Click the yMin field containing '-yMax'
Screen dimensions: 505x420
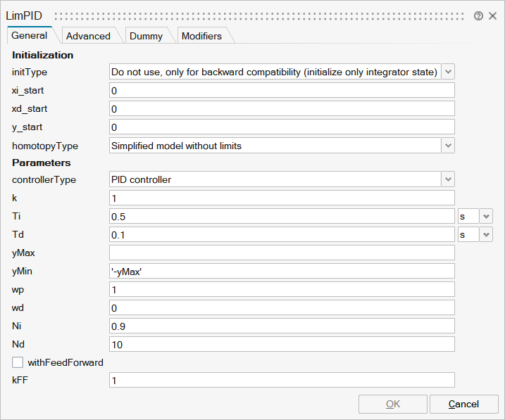[x=282, y=272]
